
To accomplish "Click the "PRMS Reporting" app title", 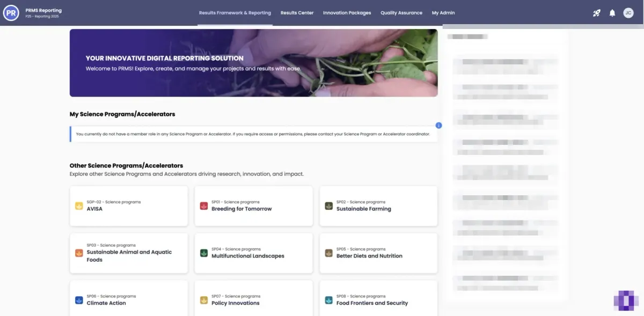I will click(x=43, y=10).
